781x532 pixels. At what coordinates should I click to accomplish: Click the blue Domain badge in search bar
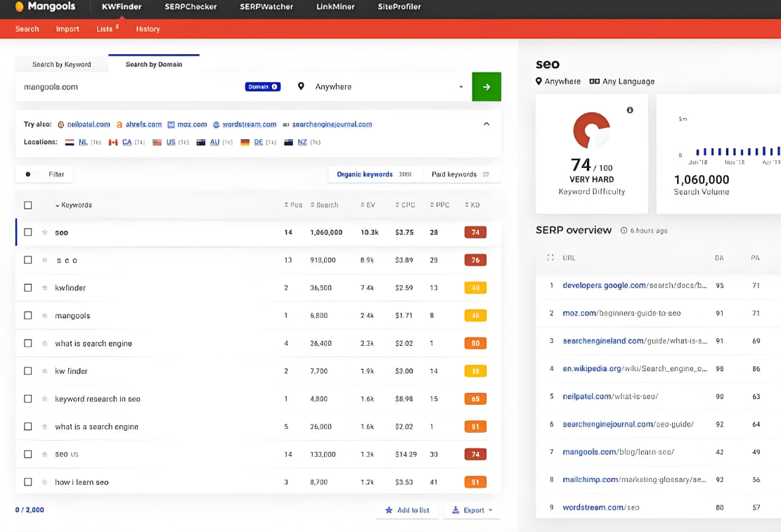[x=262, y=86]
